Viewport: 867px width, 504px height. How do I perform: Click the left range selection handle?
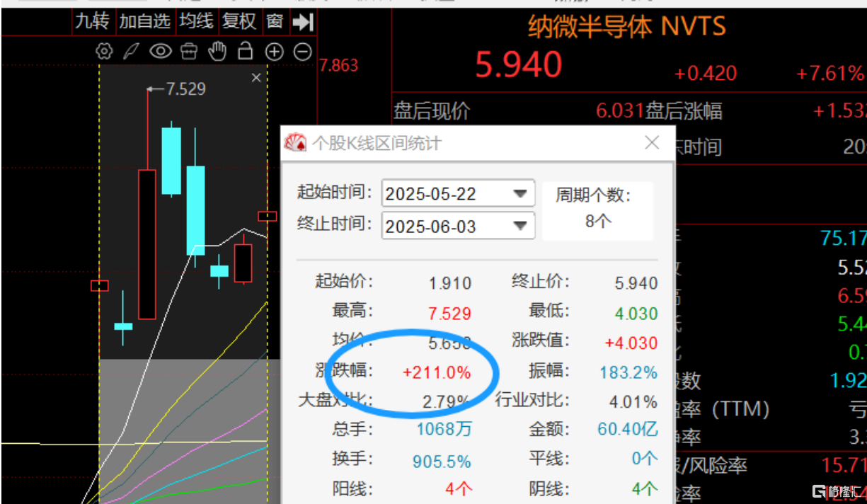click(99, 286)
